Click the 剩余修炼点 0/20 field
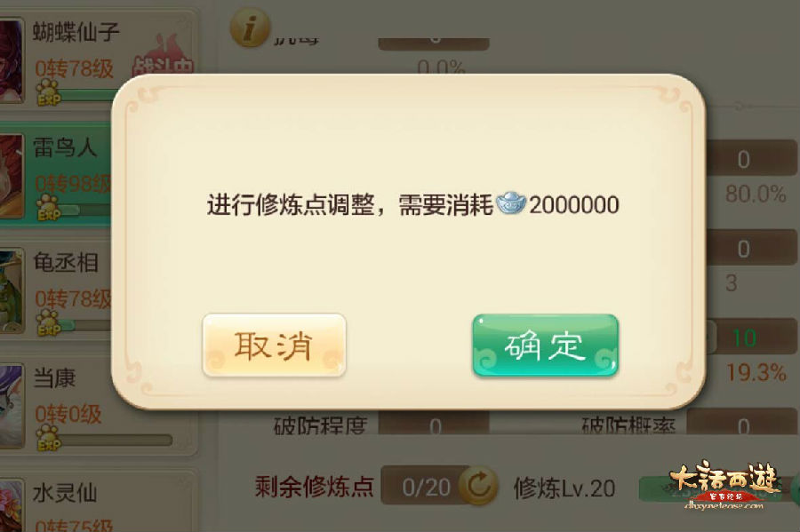This screenshot has width=800, height=532. pyautogui.click(x=426, y=486)
